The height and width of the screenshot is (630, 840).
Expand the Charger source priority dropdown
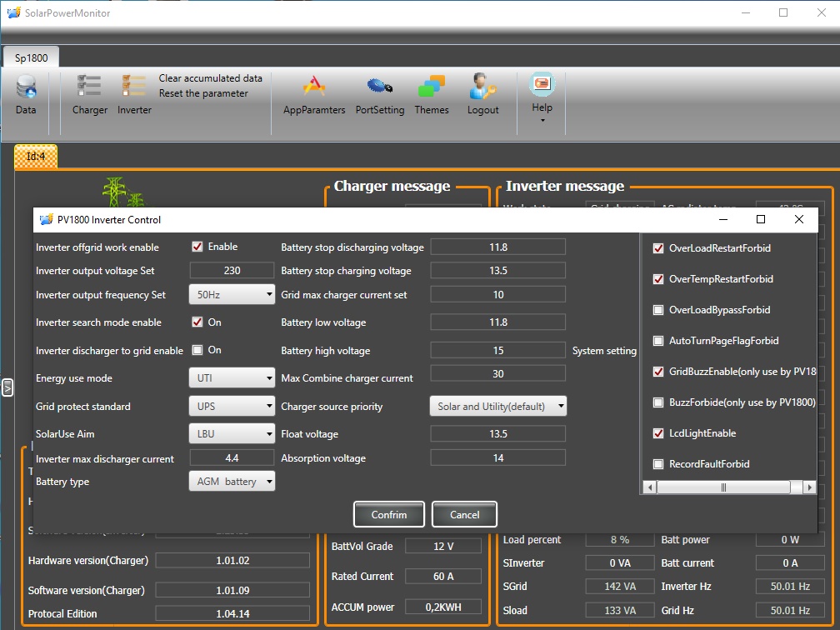point(498,407)
